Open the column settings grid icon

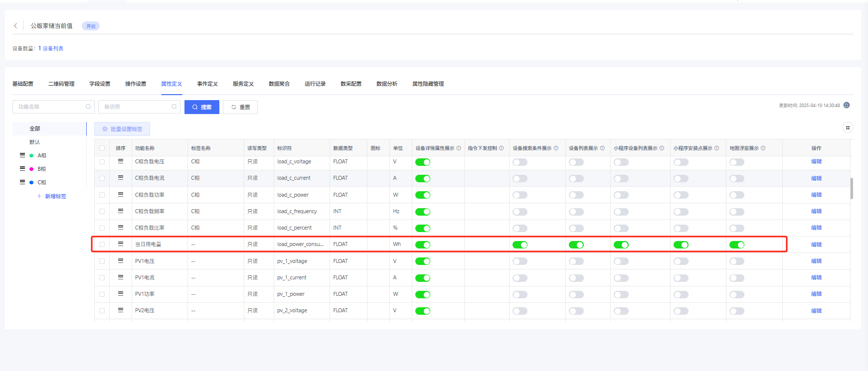(x=847, y=128)
